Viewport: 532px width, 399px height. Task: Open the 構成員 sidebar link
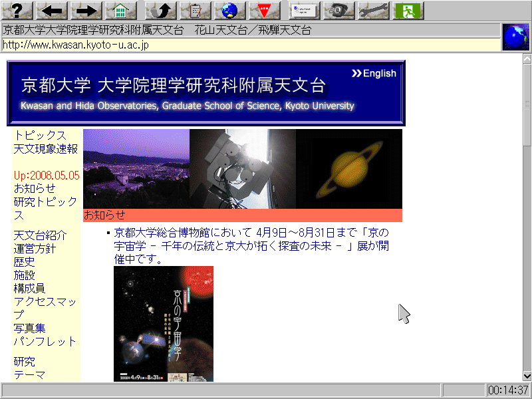point(29,288)
